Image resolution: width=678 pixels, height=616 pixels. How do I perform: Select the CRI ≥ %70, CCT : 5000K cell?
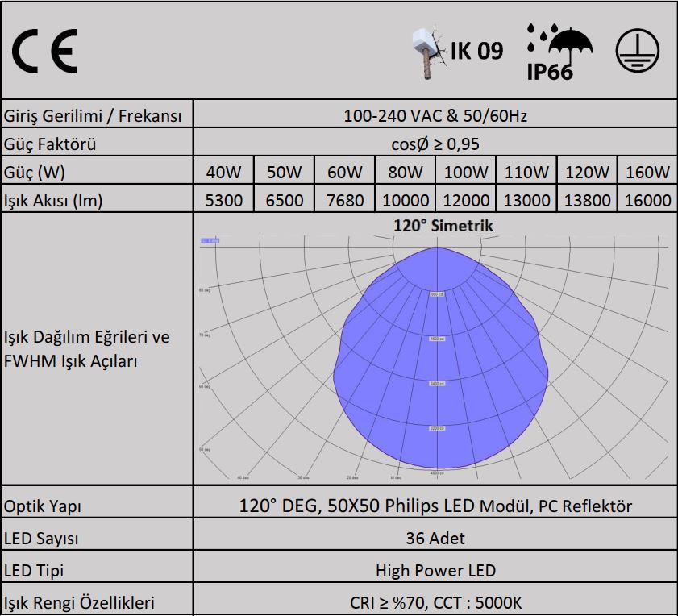[435, 602]
